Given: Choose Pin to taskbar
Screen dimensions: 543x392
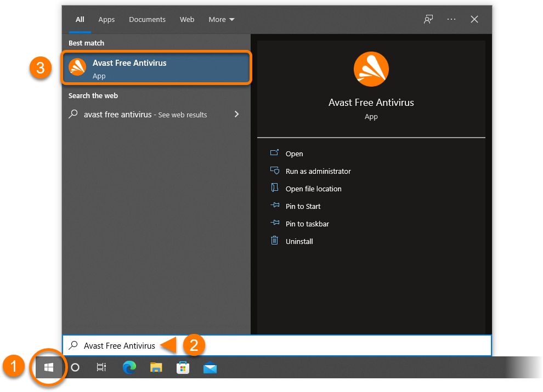Looking at the screenshot, I should (307, 224).
